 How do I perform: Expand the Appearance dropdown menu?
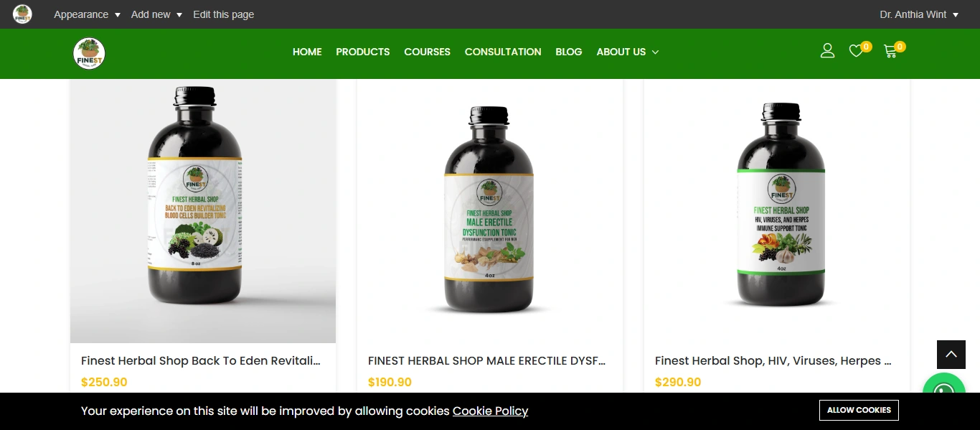[x=87, y=14]
